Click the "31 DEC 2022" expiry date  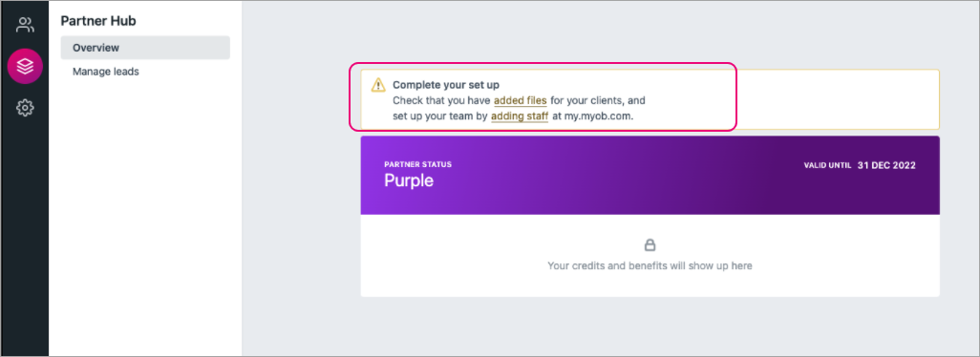(886, 165)
